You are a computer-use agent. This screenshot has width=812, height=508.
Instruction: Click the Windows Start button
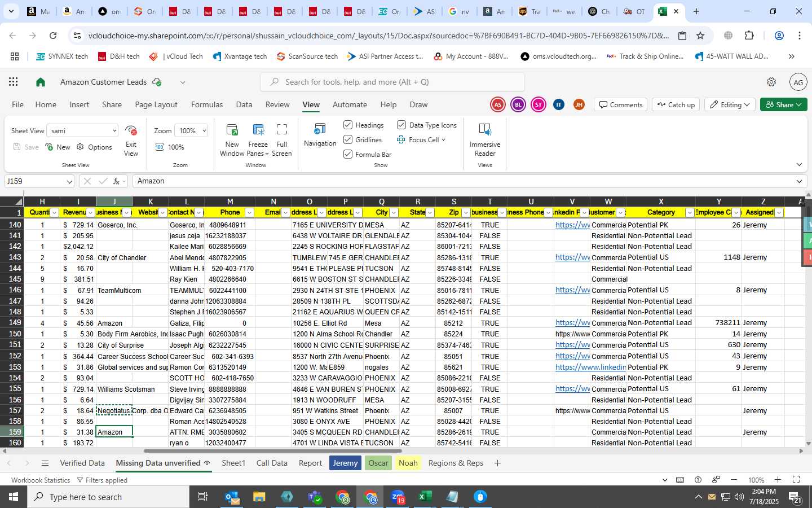pos(14,497)
